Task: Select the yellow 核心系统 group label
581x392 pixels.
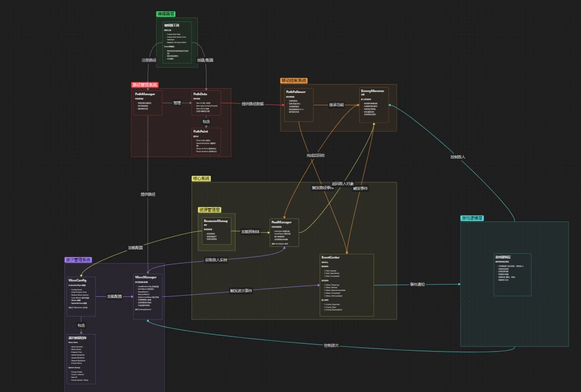Action: [x=201, y=179]
